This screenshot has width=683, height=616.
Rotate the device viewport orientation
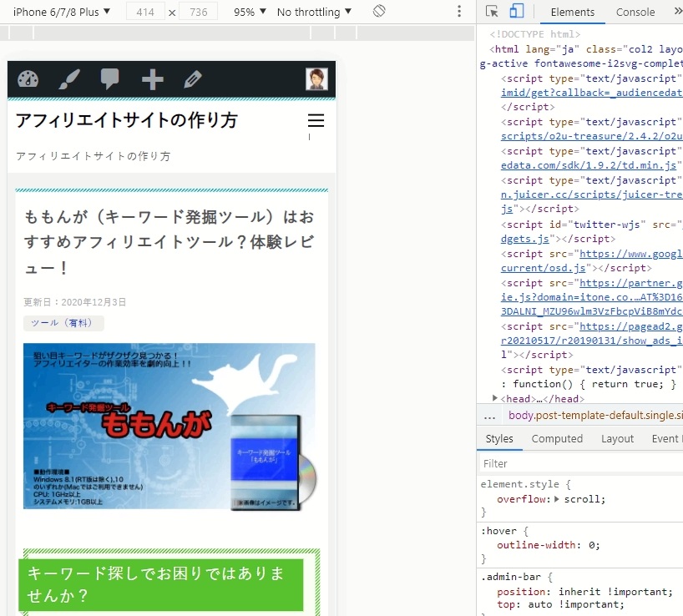[x=379, y=11]
